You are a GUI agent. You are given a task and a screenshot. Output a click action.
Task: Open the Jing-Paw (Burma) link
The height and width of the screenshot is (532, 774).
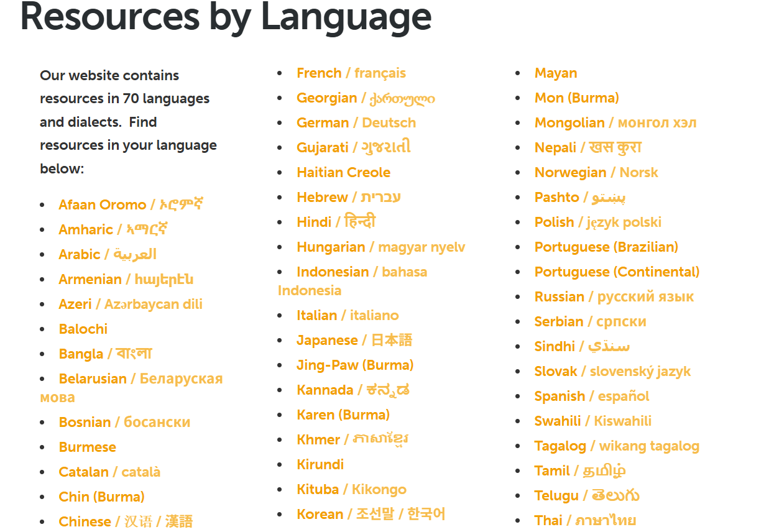pos(355,365)
